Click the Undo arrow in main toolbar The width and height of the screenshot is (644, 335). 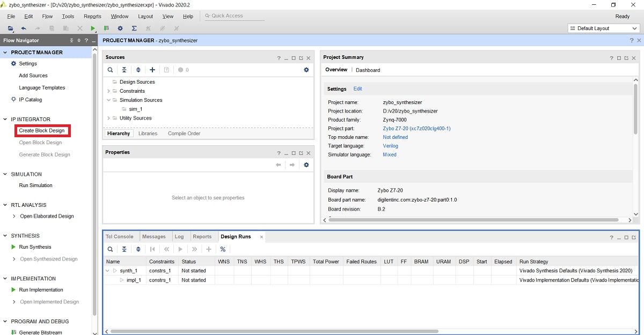[x=24, y=28]
